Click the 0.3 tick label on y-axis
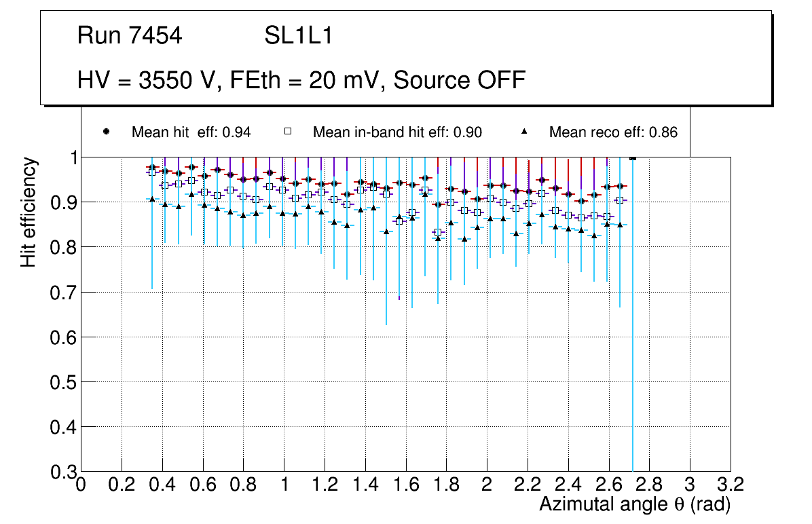This screenshot has height=524, width=812. click(x=61, y=472)
